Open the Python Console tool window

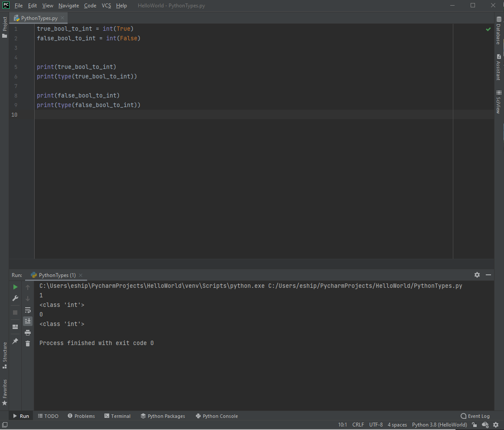pyautogui.click(x=217, y=416)
